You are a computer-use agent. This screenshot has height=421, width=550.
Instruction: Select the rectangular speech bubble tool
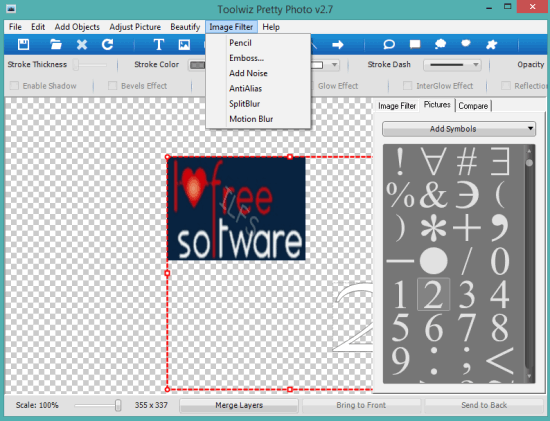415,45
